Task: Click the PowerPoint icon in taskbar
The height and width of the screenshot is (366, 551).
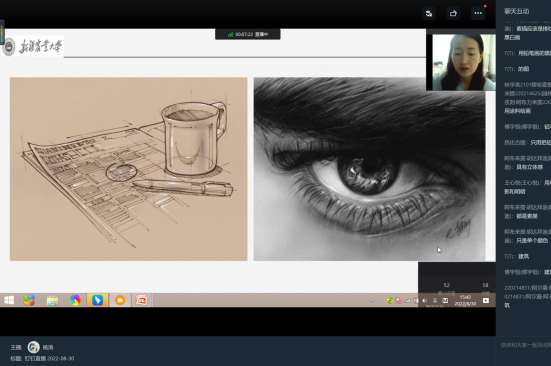Action: pyautogui.click(x=141, y=300)
